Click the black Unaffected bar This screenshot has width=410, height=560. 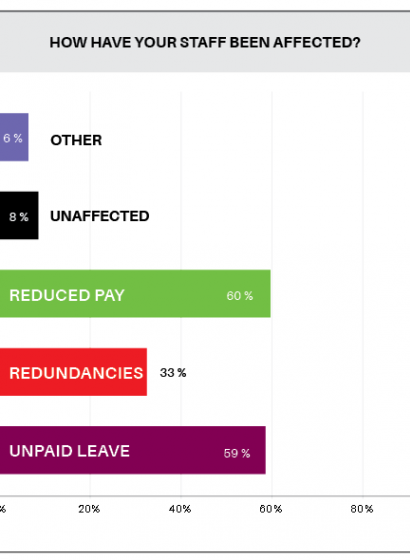tap(19, 215)
